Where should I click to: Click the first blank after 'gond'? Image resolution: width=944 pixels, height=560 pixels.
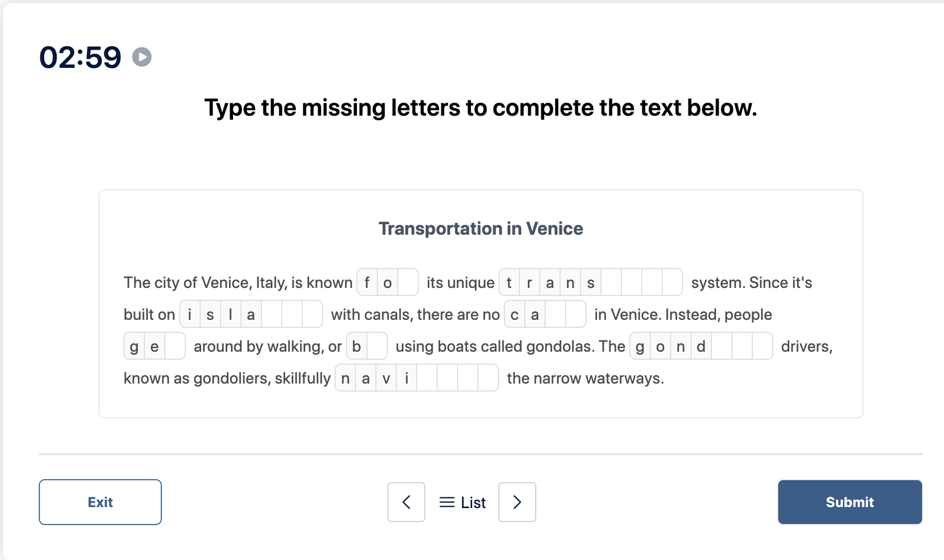point(722,346)
